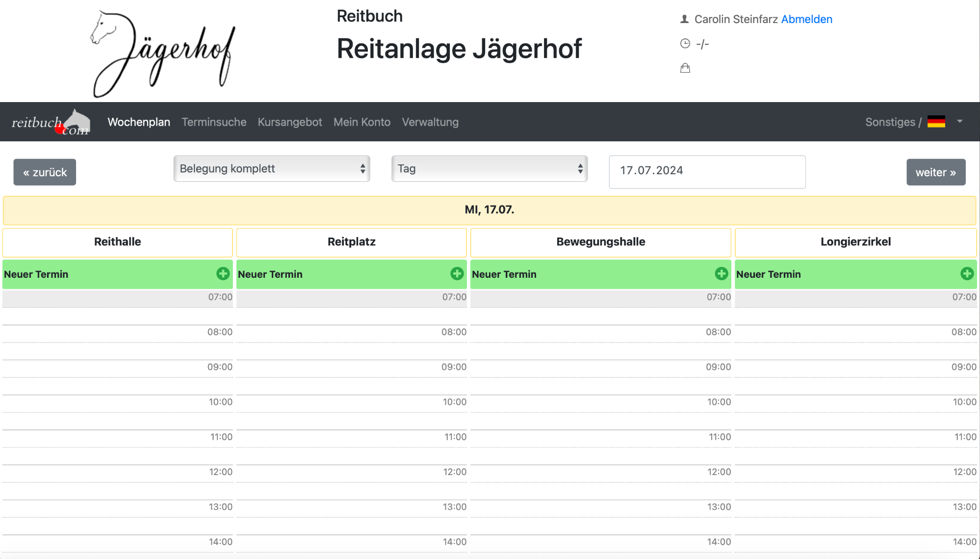Open the Belegung komplett dropdown
This screenshot has width=980, height=559.
pos(272,169)
